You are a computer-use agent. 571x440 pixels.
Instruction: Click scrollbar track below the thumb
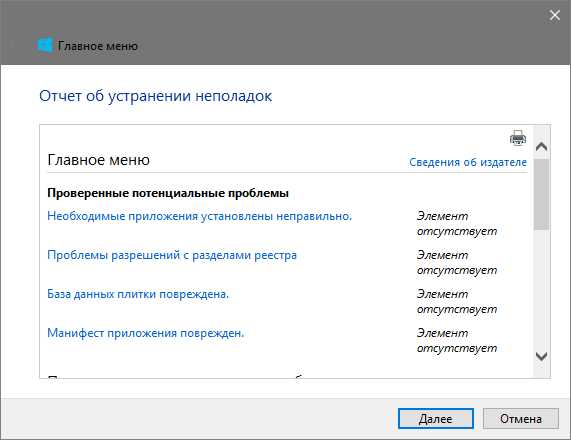[542, 290]
